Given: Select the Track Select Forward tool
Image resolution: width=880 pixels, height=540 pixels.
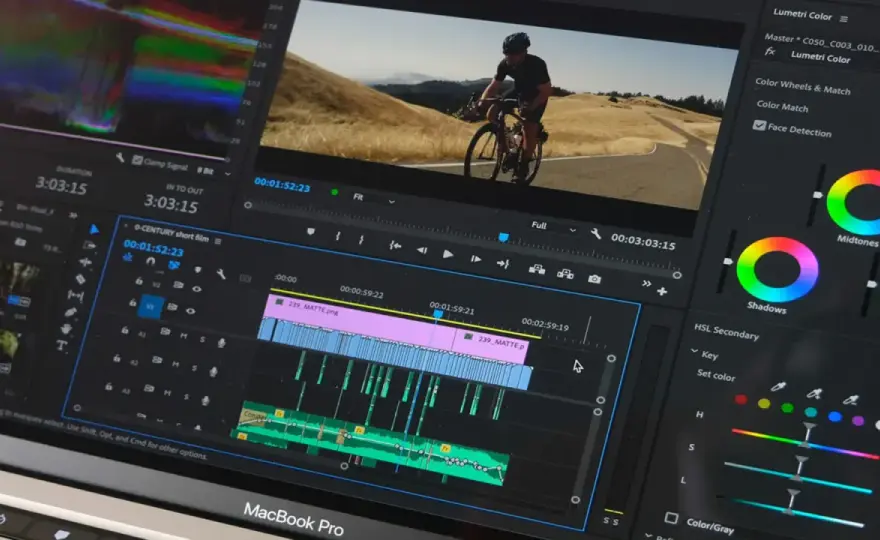Looking at the screenshot, I should (90, 245).
